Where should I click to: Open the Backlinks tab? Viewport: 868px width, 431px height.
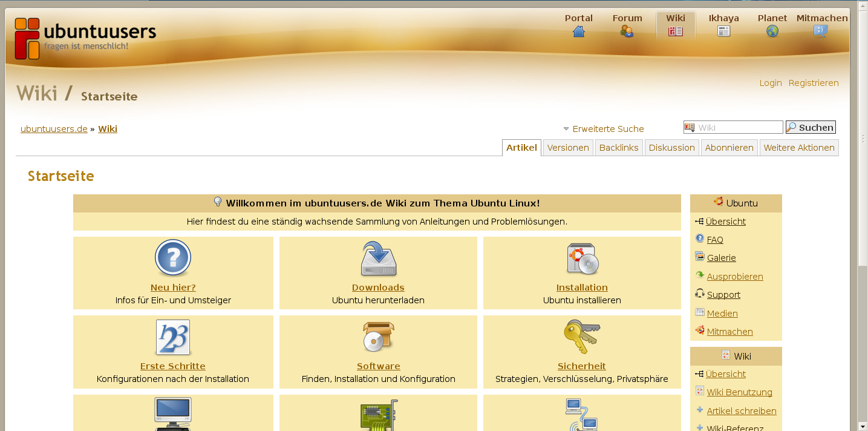pyautogui.click(x=619, y=148)
